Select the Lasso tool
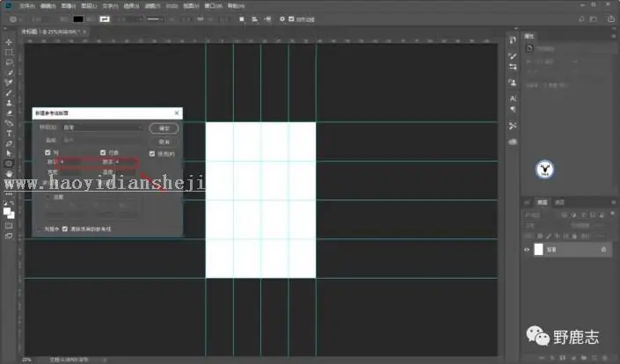 click(x=9, y=62)
